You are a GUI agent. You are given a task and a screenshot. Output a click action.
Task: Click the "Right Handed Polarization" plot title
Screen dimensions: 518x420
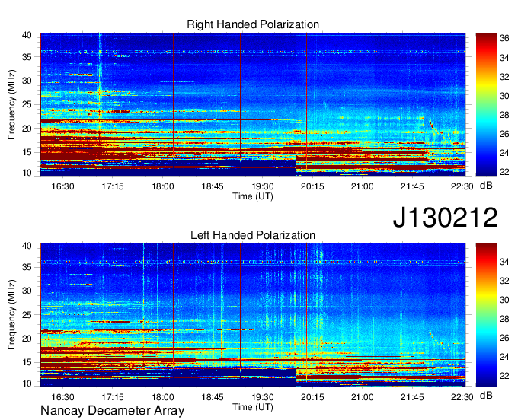point(253,24)
